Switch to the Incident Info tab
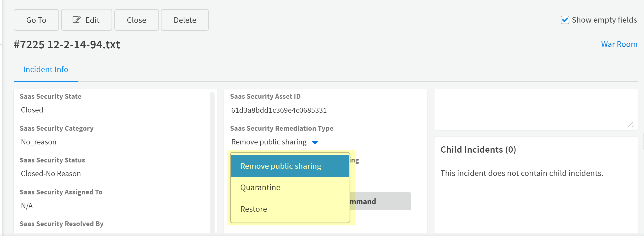Image resolution: width=644 pixels, height=236 pixels. pos(46,69)
